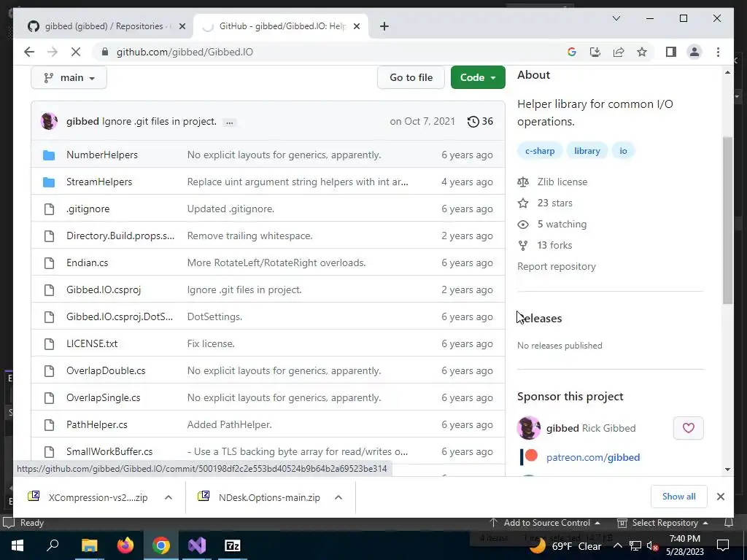
Task: Open XCompression download options chevron
Action: [169, 497]
